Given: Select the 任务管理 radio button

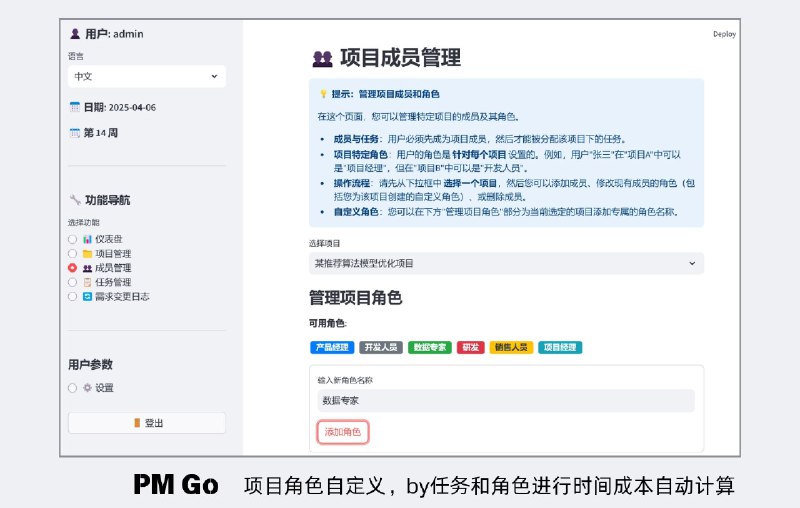Looking at the screenshot, I should (x=72, y=282).
